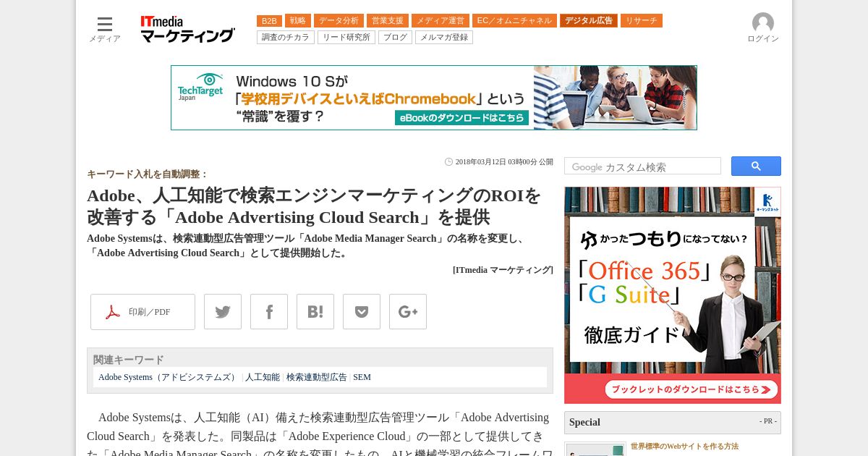This screenshot has width=868, height=456.
Task: Open the リサーチ category tab
Action: [x=642, y=21]
